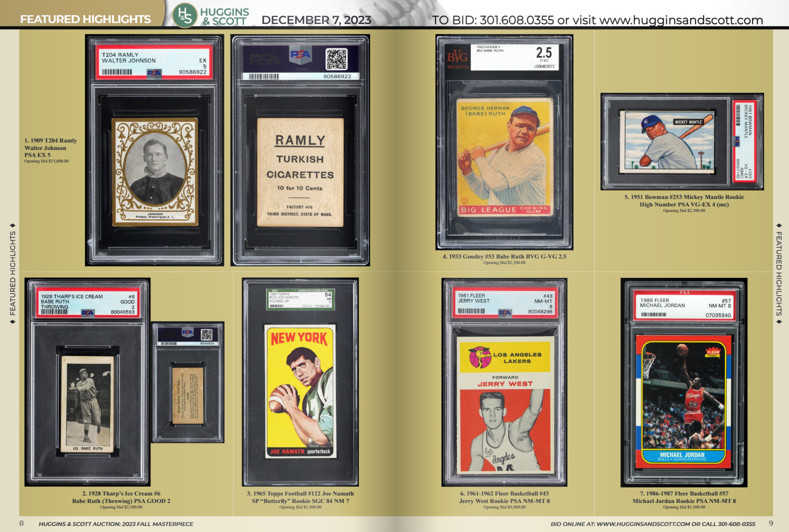Click the Huggins & Scott H&S logo
Screen dimensions: 789x532
(184, 15)
